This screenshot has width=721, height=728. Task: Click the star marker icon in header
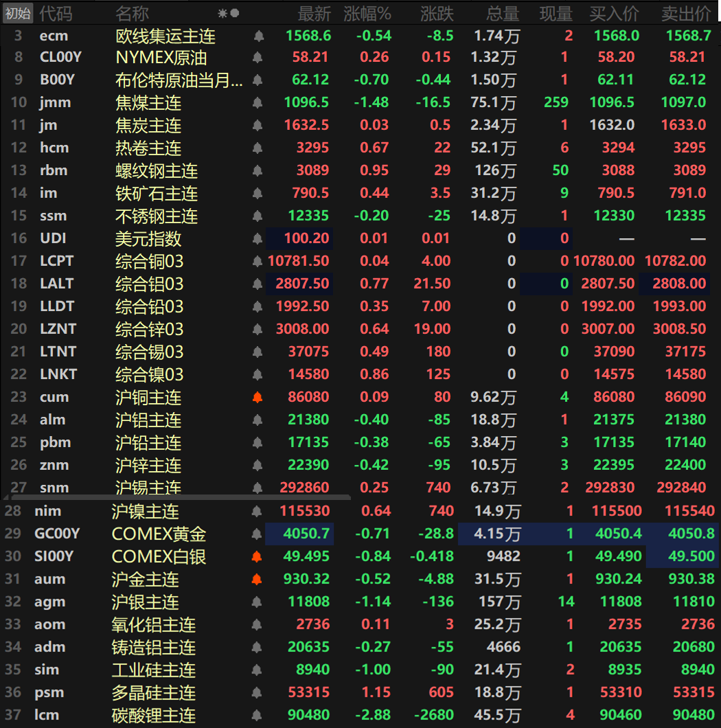222,13
